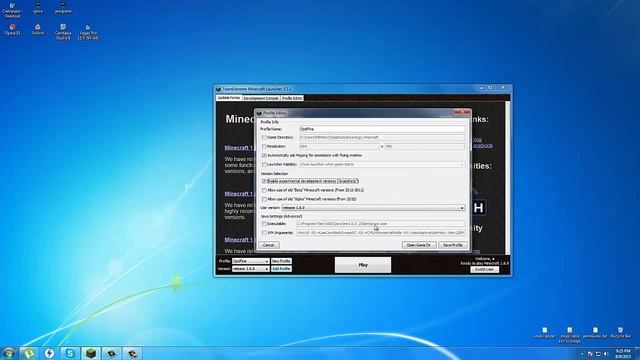This screenshot has height=360, width=640.
Task: Open the Version dropdown in launcher bottom bar
Action: tap(251, 269)
